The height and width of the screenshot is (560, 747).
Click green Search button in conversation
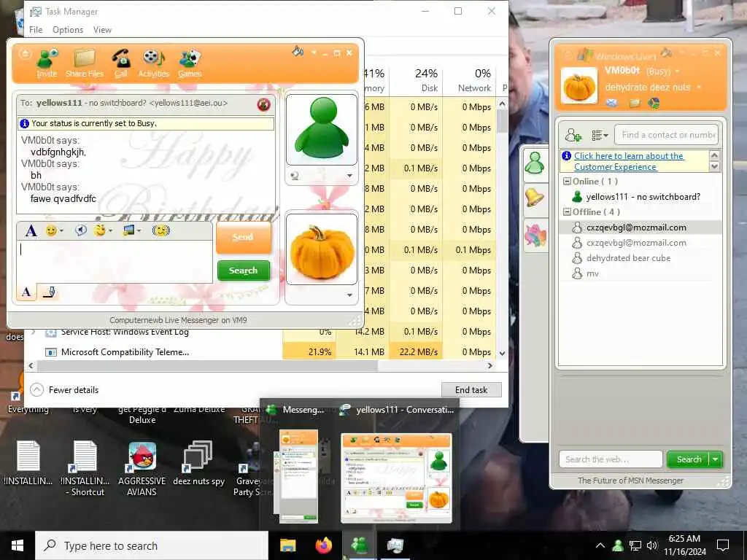244,271
